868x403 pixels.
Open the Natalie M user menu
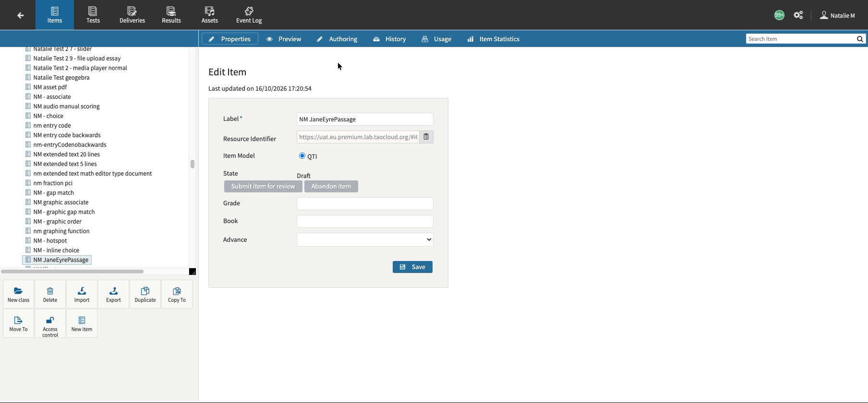coord(837,15)
